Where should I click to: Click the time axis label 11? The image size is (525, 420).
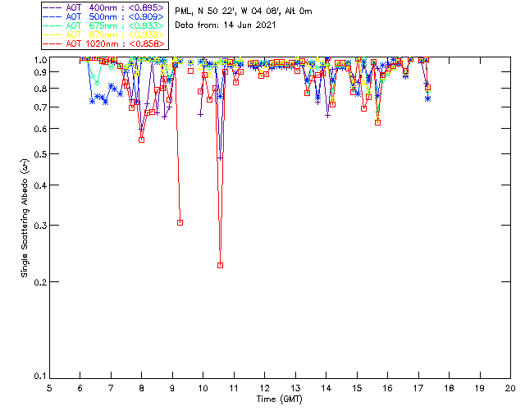tap(234, 388)
